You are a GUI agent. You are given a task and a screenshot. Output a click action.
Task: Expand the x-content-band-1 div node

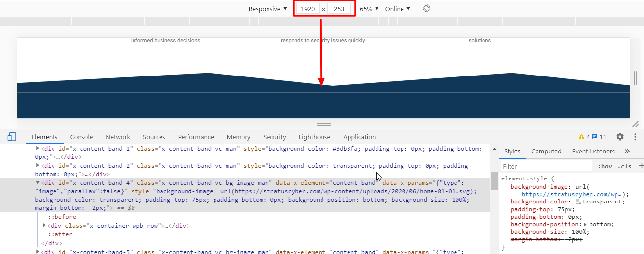[38, 148]
